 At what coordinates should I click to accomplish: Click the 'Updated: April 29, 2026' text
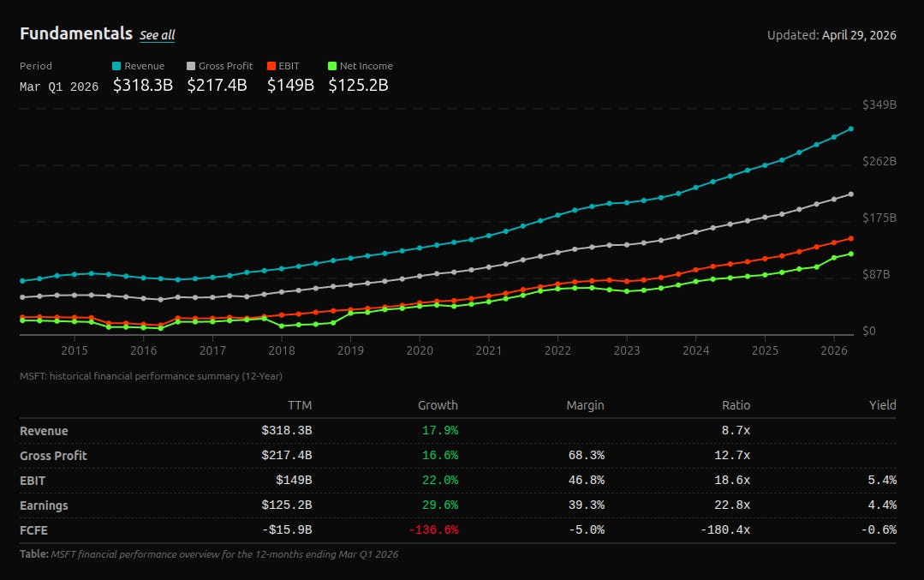[832, 35]
